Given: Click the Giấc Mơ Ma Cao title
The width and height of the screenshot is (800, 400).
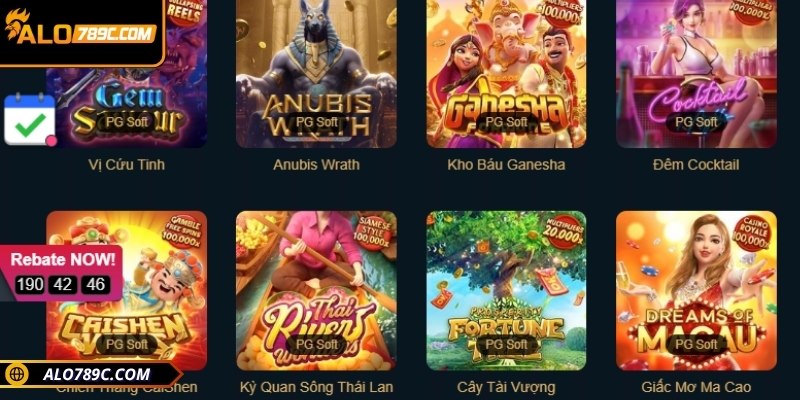Looking at the screenshot, I should point(696,387).
